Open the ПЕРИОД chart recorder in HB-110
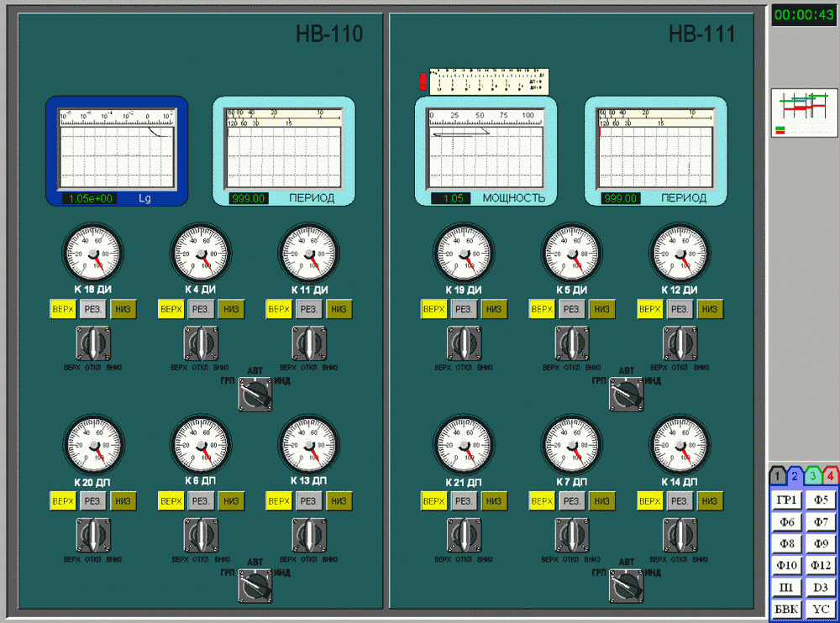The height and width of the screenshot is (623, 840). [x=284, y=151]
